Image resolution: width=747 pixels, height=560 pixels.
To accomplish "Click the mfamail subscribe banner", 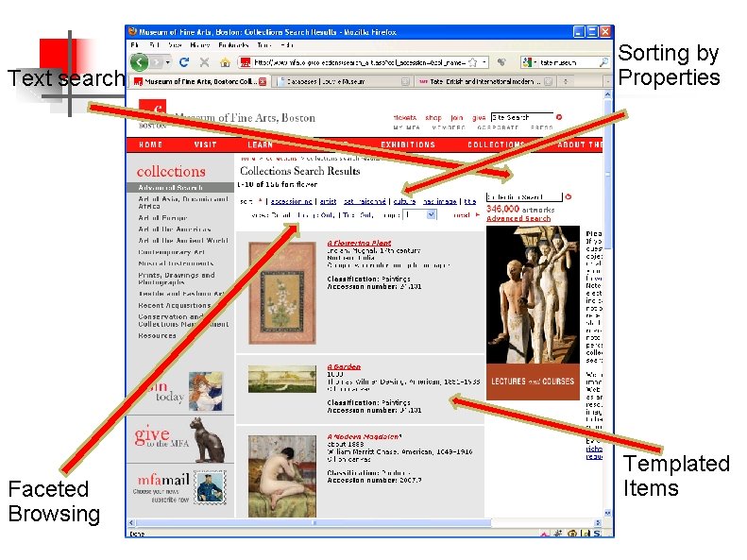I will point(180,489).
